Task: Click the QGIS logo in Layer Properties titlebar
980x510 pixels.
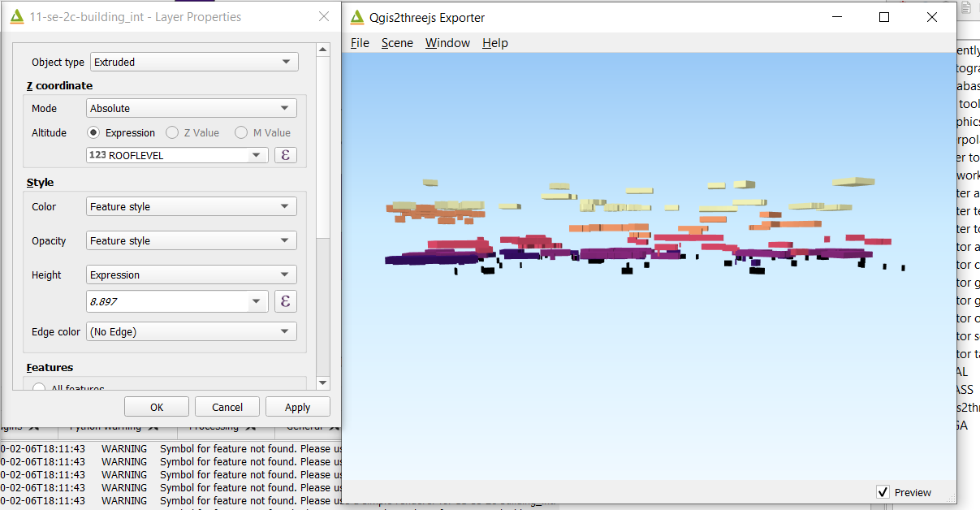Action: click(15, 16)
